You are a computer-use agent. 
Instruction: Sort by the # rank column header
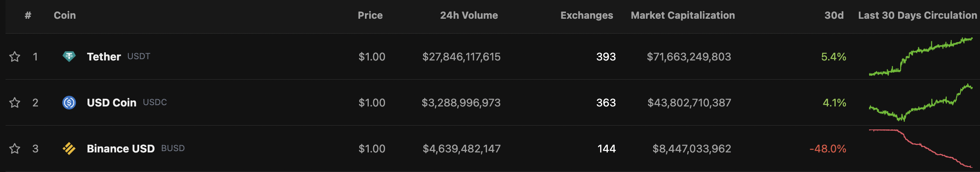click(x=28, y=15)
